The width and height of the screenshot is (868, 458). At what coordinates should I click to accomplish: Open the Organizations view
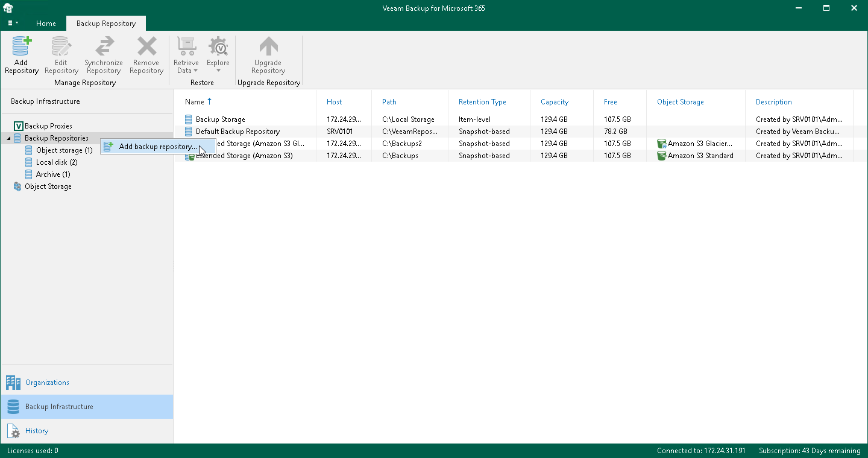[x=47, y=383]
